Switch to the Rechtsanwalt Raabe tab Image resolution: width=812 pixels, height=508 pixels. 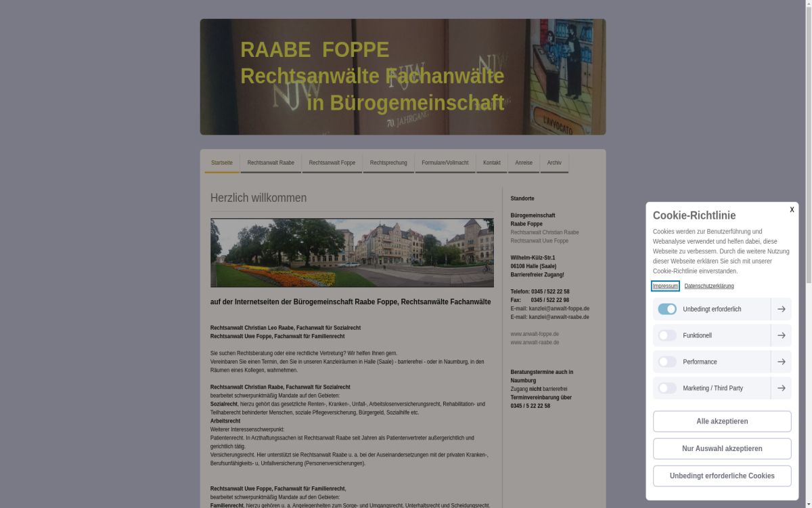click(x=270, y=163)
